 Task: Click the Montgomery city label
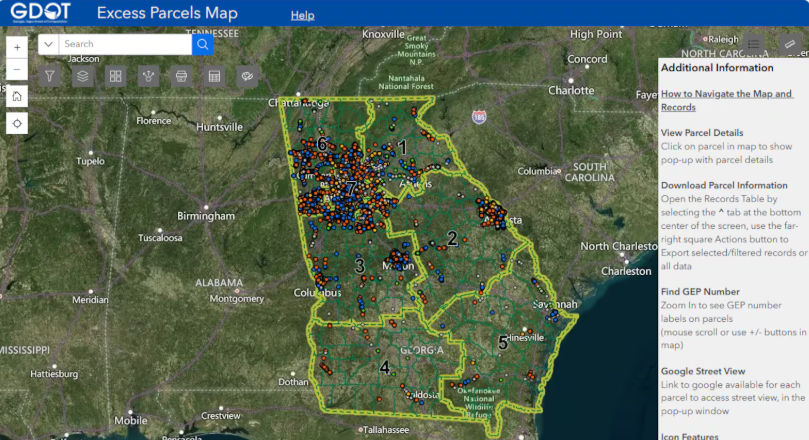click(x=237, y=299)
